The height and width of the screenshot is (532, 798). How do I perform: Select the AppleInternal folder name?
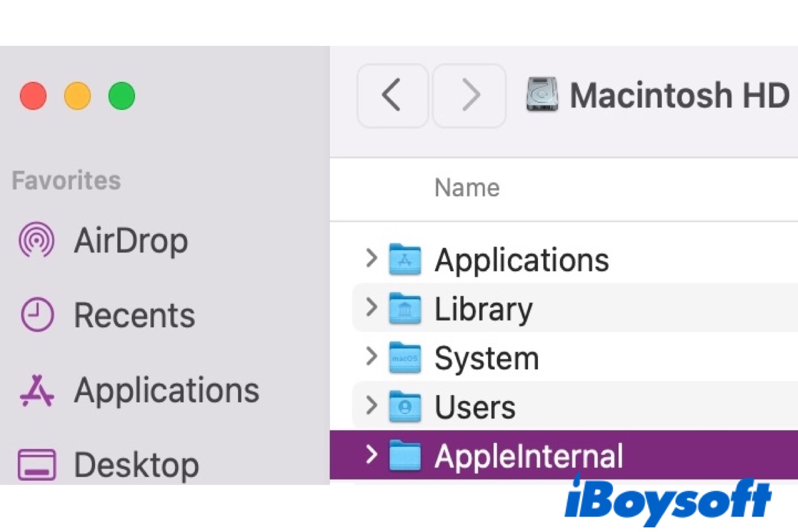tap(529, 456)
